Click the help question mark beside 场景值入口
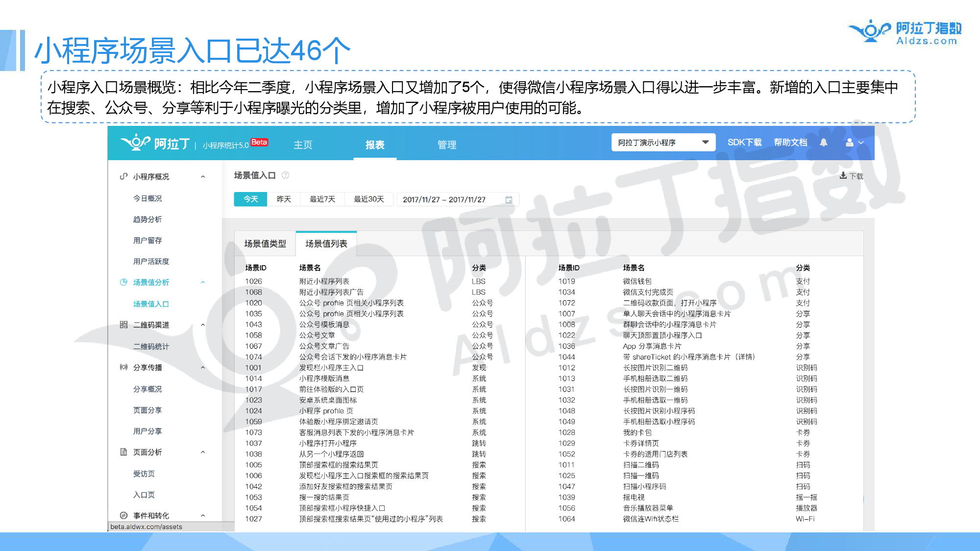Screen dimensions: 980x551 click(x=285, y=175)
